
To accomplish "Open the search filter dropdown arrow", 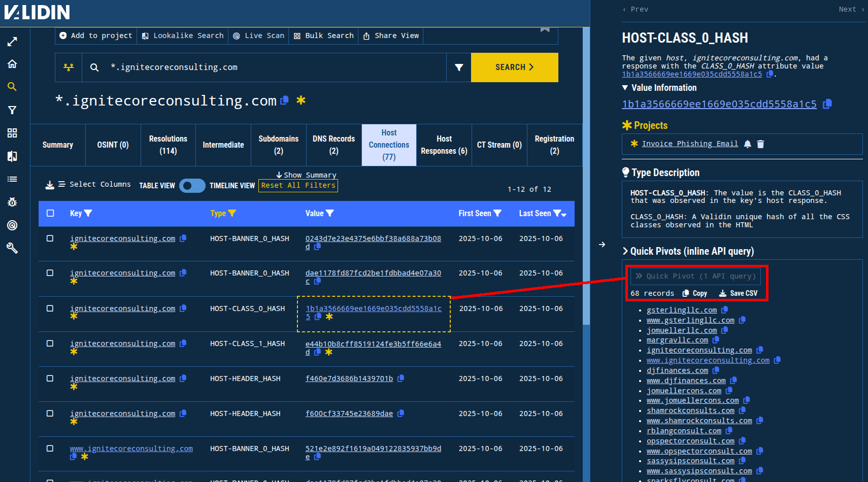I will [x=459, y=67].
